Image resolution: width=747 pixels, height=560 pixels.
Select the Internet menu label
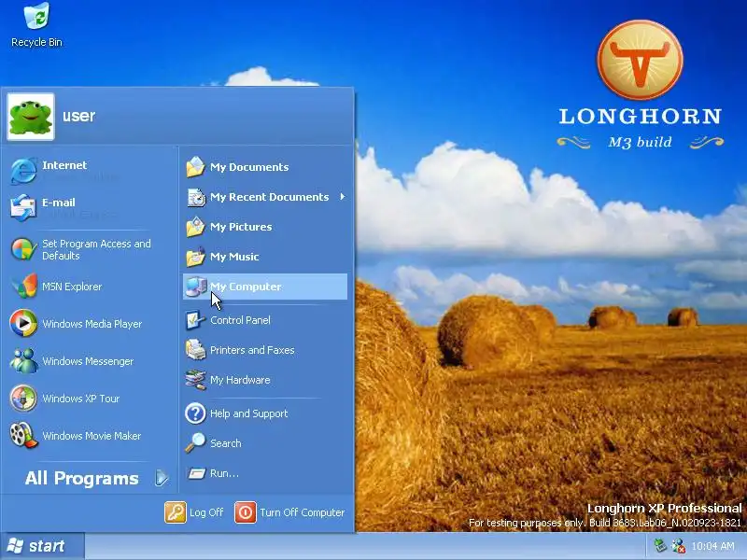tap(64, 165)
